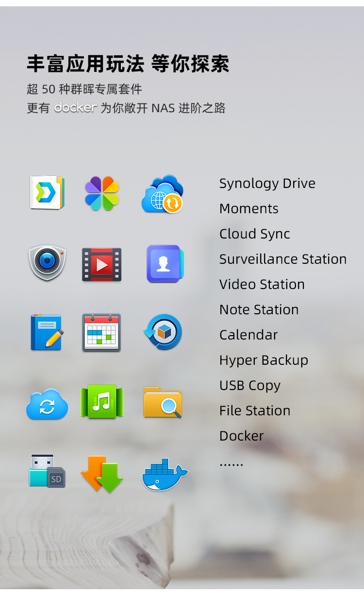The image size is (364, 595).
Task: Click the 'Cloud Sync' list entry
Action: 255,234
